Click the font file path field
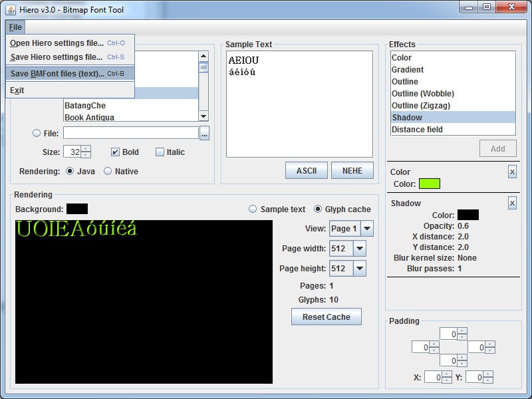The image size is (532, 399). pyautogui.click(x=131, y=133)
